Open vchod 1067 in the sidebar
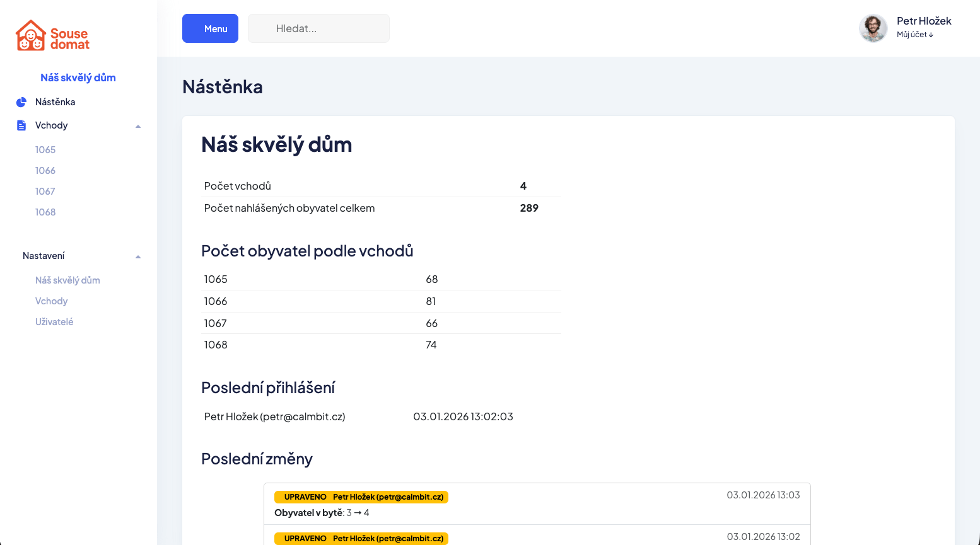The width and height of the screenshot is (980, 545). 45,191
